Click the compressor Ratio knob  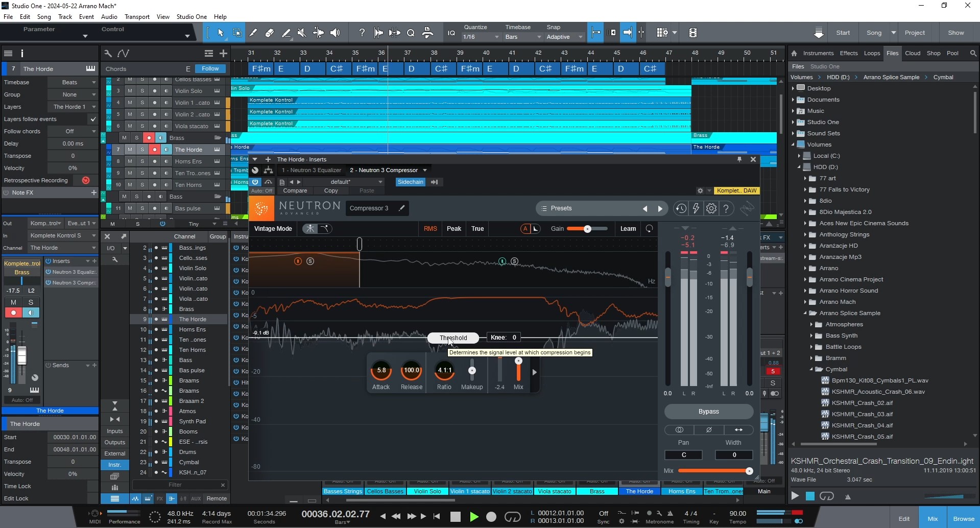444,371
